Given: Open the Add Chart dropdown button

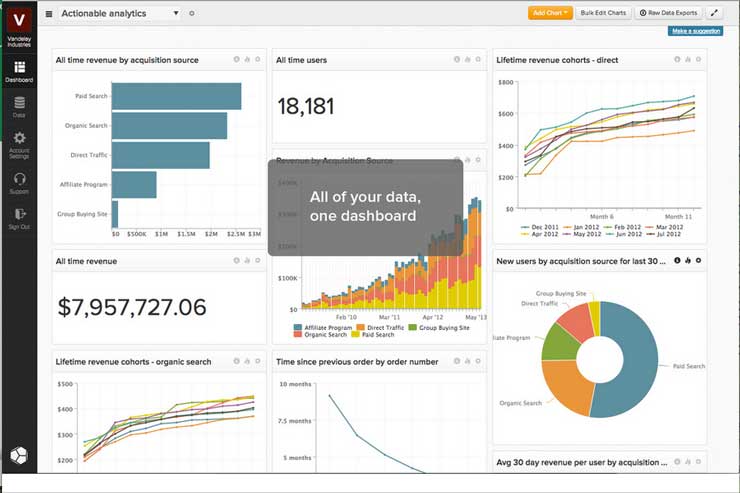Looking at the screenshot, I should click(550, 13).
